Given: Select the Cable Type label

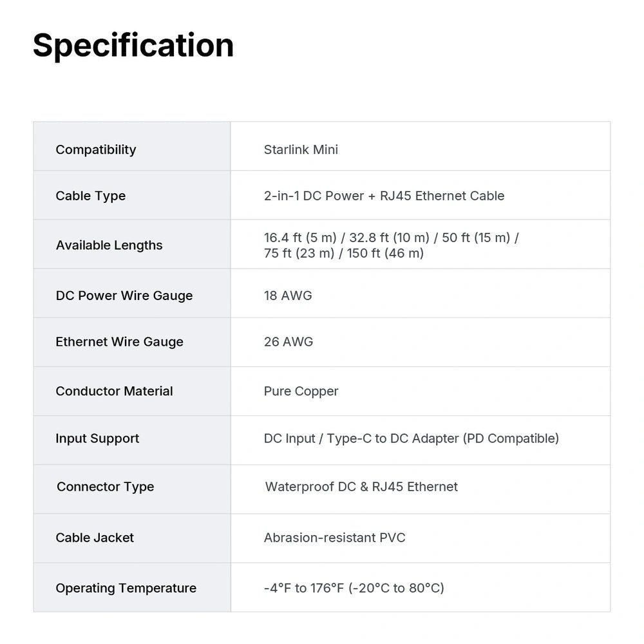Looking at the screenshot, I should pos(90,196).
